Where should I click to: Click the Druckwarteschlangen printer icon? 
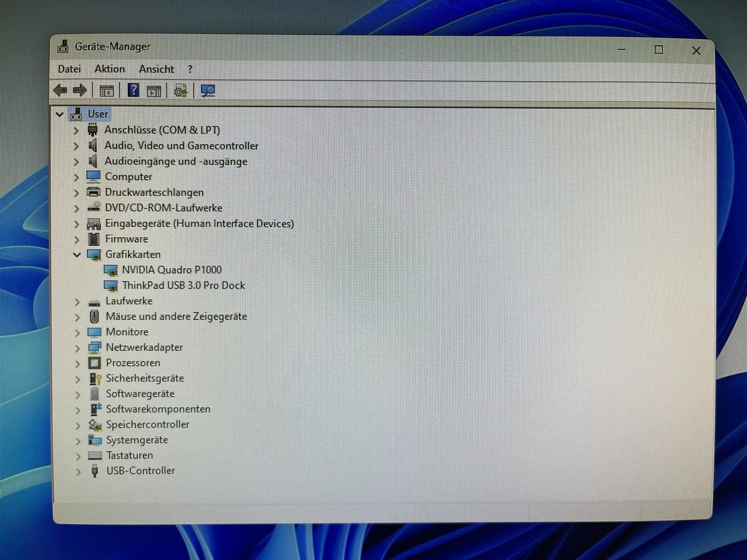coord(93,192)
